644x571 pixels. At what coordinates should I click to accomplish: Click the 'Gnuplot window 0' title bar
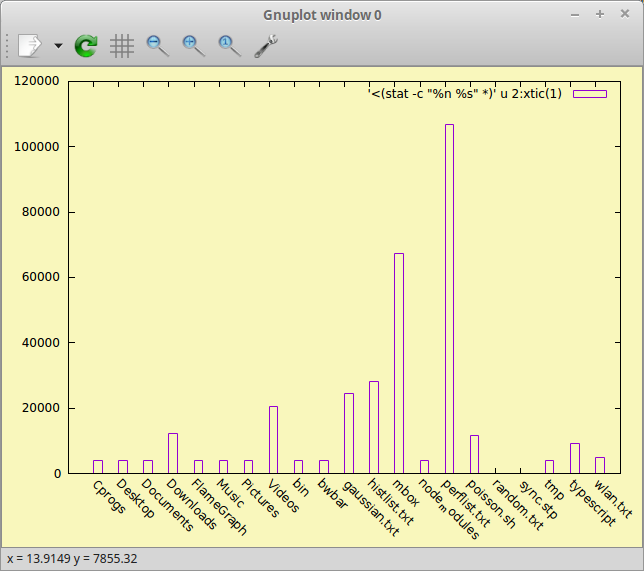322,14
